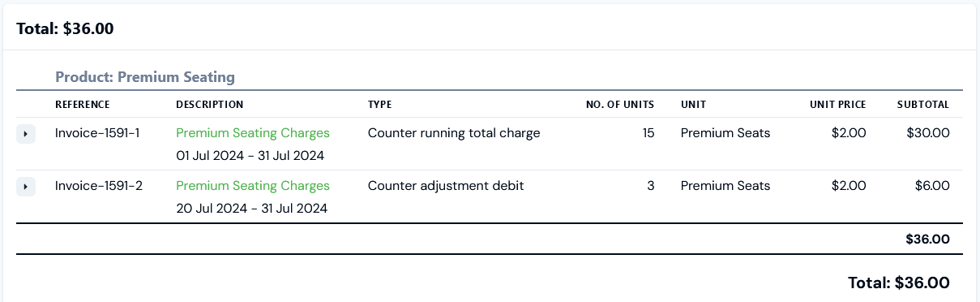Viewport: 980px width, 302px height.
Task: Click the top Total: $36.00 header
Action: pos(65,28)
